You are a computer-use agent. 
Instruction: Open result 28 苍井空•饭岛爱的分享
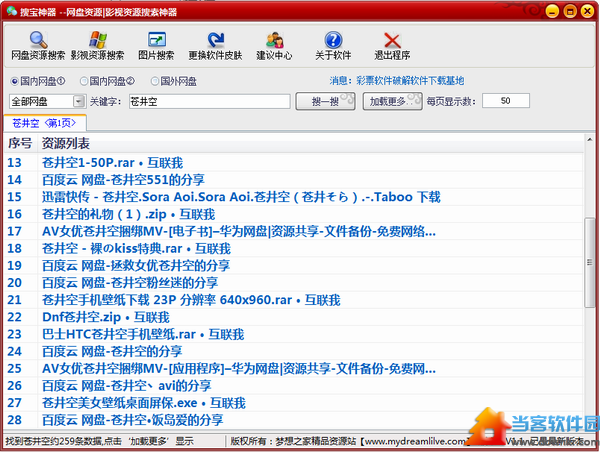132,420
